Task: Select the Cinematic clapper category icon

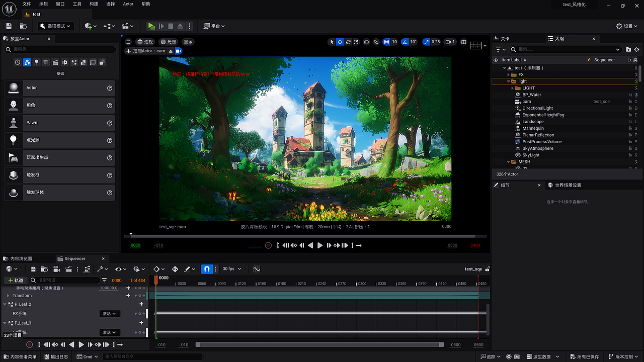Action: (55, 62)
